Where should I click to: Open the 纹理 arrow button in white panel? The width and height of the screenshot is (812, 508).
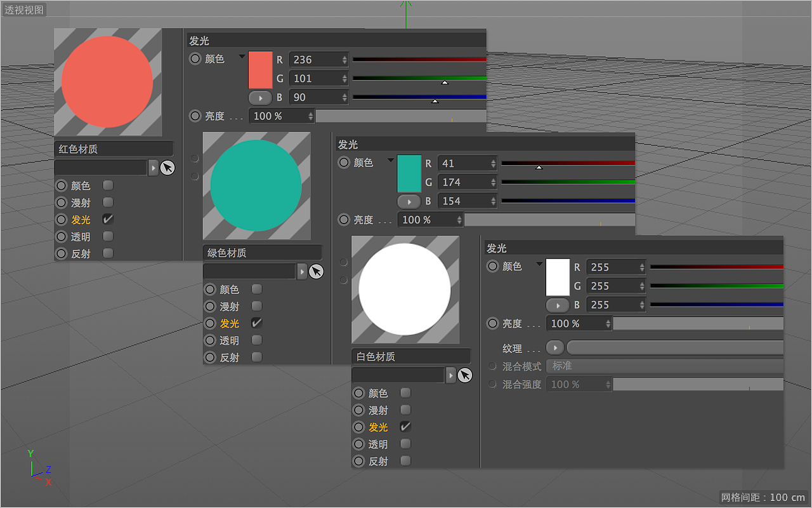point(555,348)
